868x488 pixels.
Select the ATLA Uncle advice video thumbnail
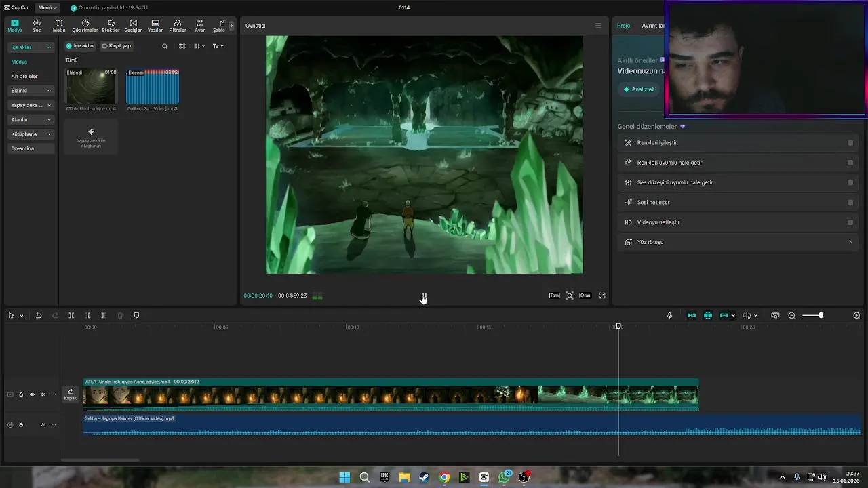click(91, 86)
